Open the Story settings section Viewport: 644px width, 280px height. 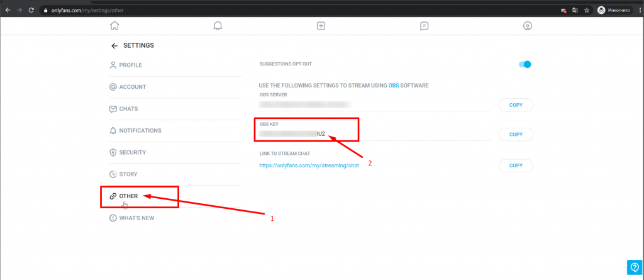pyautogui.click(x=175, y=174)
